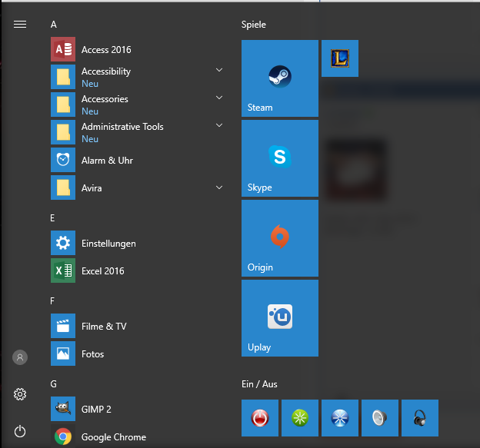The width and height of the screenshot is (480, 448).
Task: Open the Steam tile
Action: (280, 78)
